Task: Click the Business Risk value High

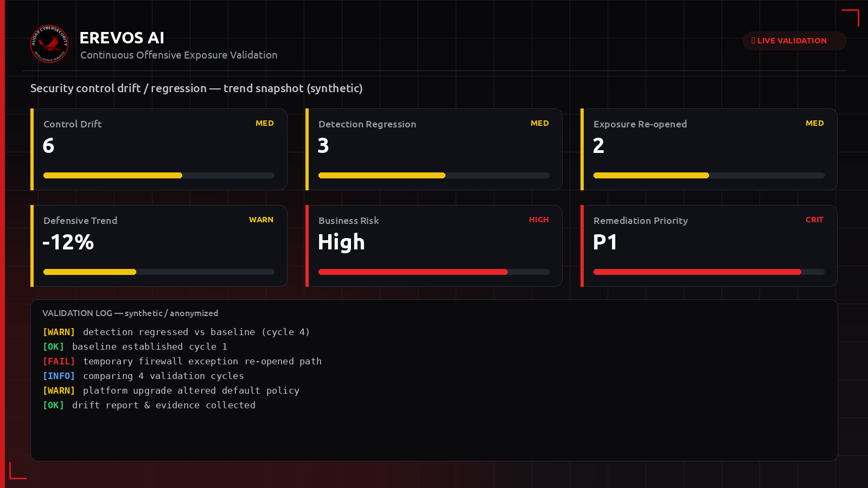Action: point(341,242)
